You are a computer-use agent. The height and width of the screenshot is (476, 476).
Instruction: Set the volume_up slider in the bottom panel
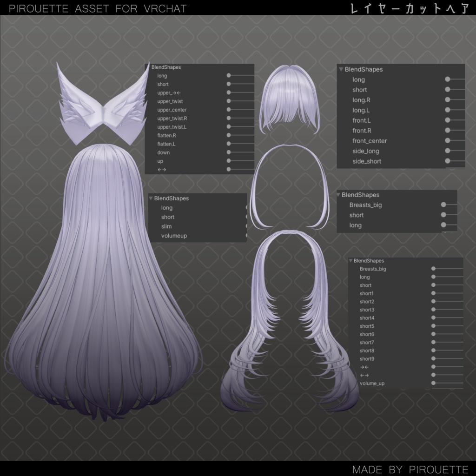click(433, 383)
